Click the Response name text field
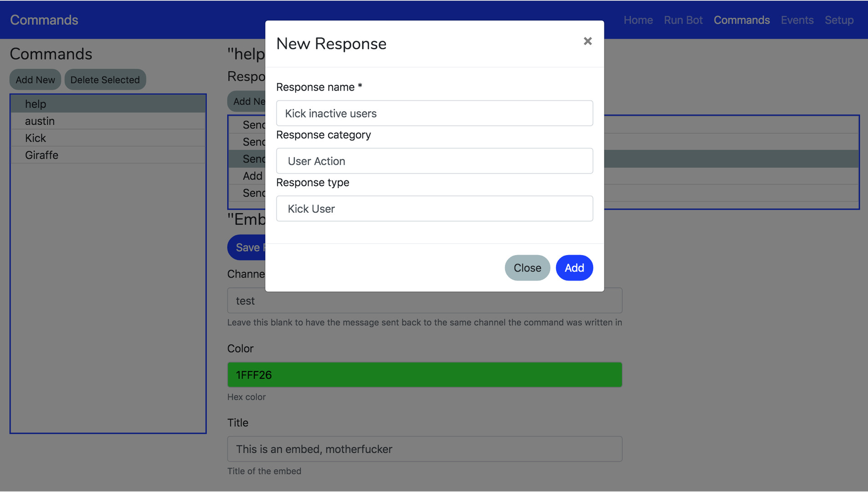The width and height of the screenshot is (868, 492). tap(434, 113)
